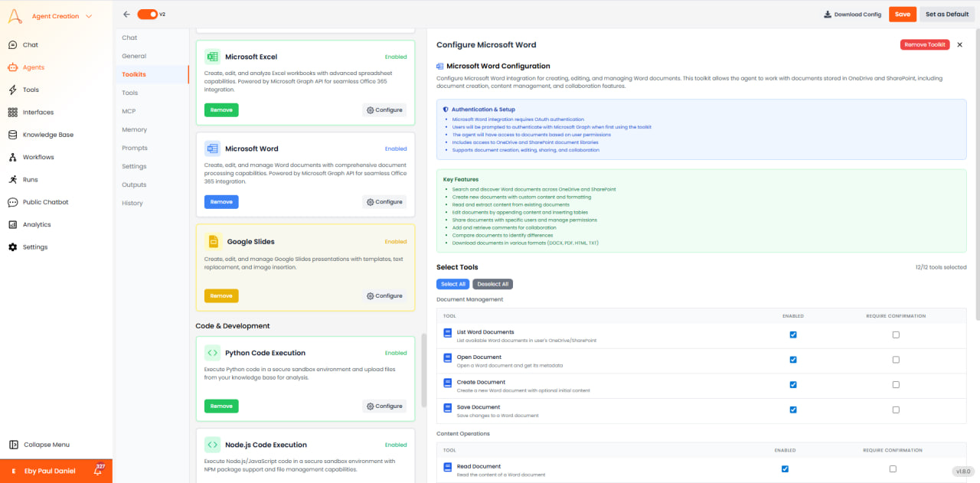Check Require Confirmation for Create Document

point(896,384)
